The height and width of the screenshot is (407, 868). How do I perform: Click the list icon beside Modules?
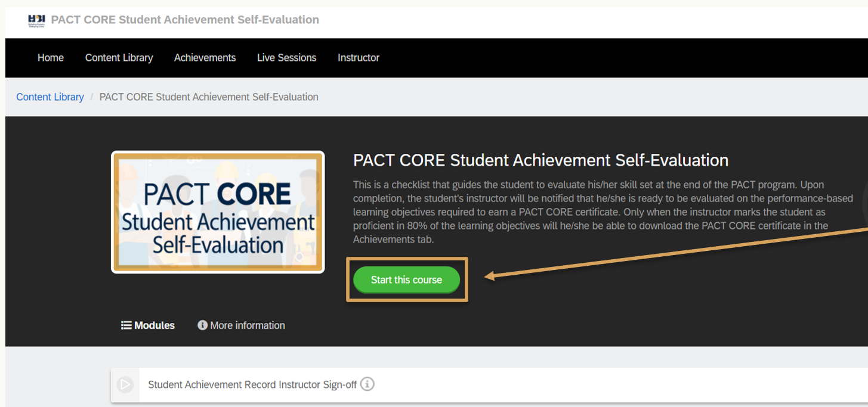(126, 325)
